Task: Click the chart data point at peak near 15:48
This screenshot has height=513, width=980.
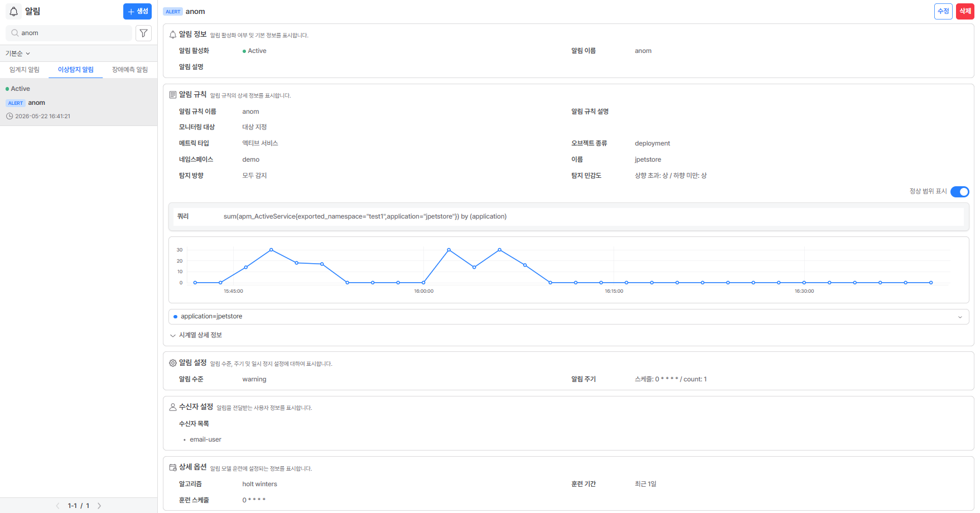Action: [x=271, y=250]
